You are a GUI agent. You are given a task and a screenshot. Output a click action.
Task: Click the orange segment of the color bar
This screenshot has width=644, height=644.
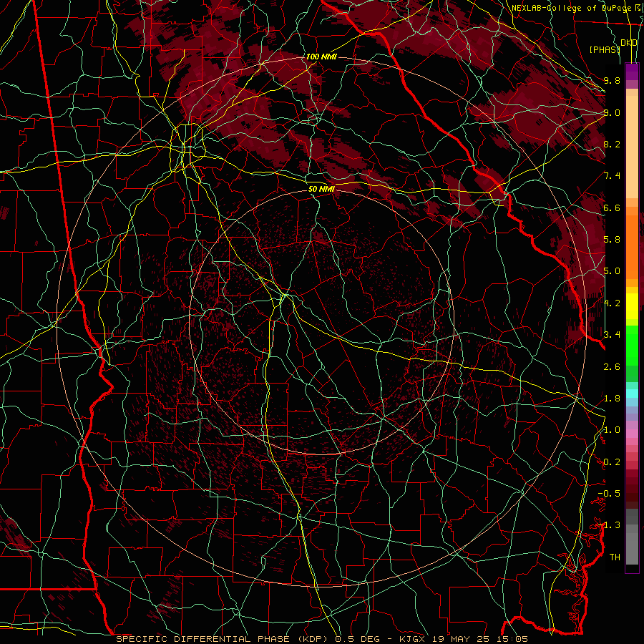pyautogui.click(x=632, y=246)
